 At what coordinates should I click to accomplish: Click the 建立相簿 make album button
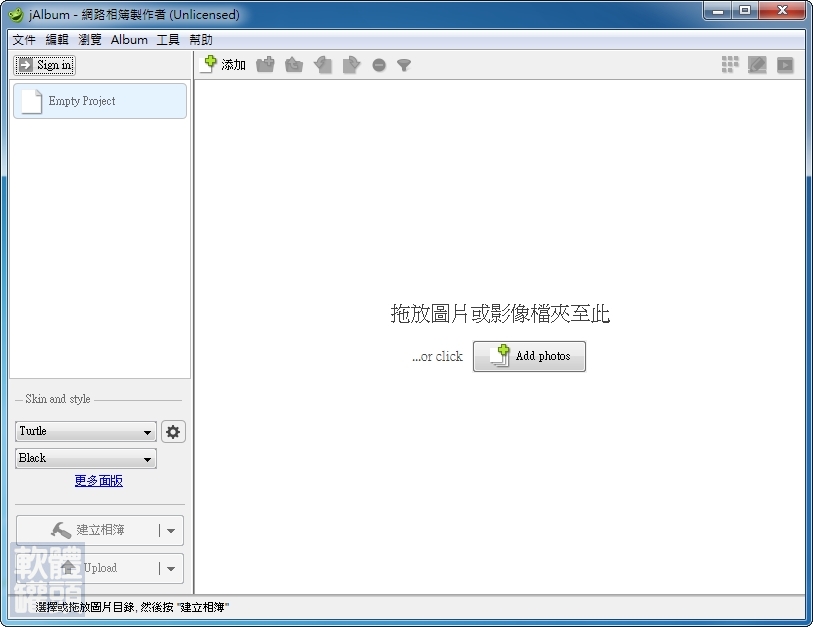tap(87, 530)
